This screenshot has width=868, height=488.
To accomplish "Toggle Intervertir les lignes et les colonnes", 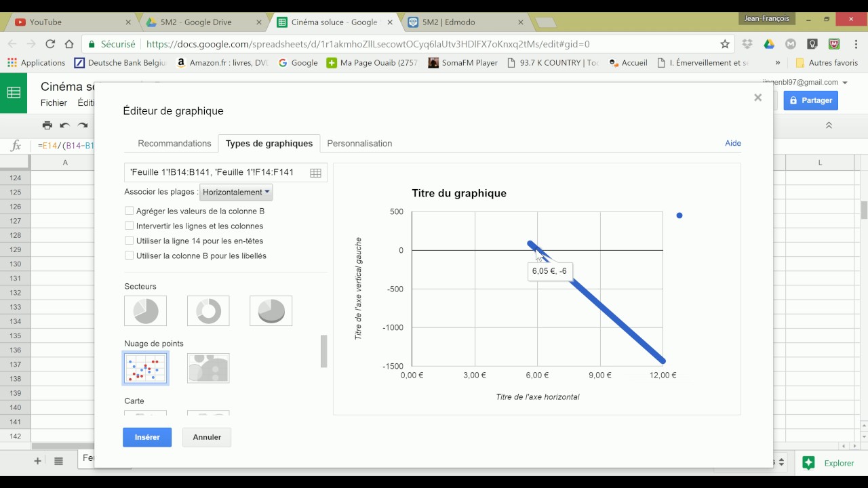I will point(129,226).
